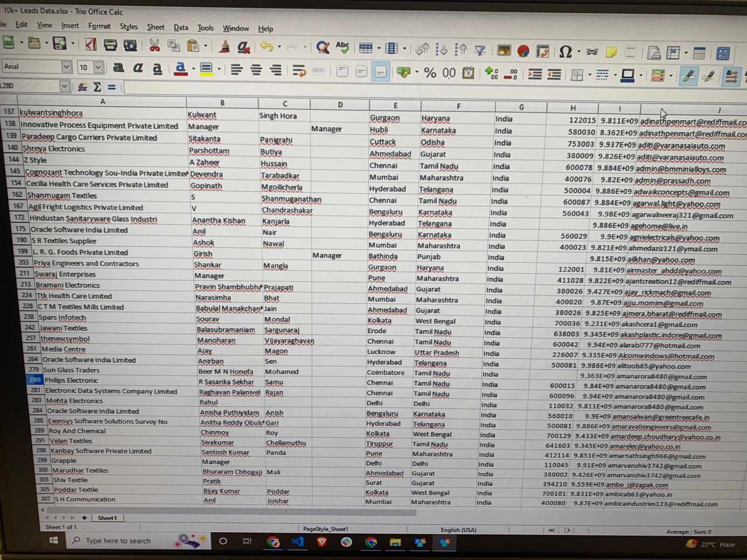Click the Save document icon

click(x=59, y=44)
